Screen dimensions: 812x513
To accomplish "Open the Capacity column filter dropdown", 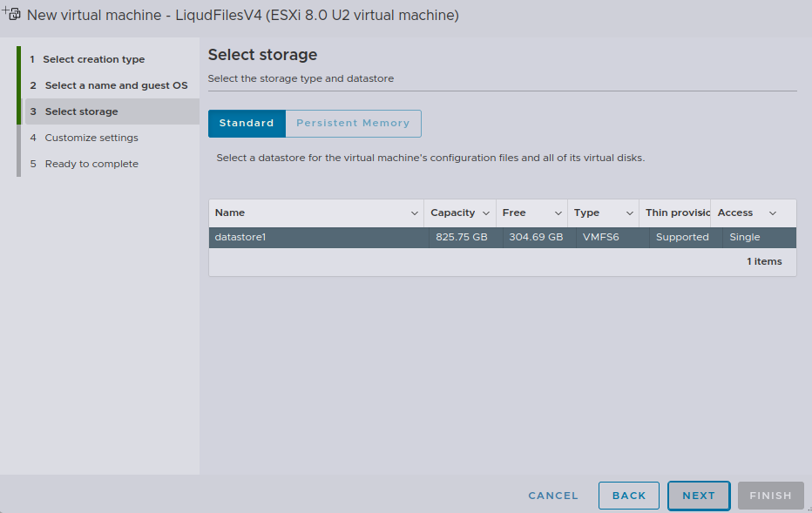I will click(x=487, y=213).
